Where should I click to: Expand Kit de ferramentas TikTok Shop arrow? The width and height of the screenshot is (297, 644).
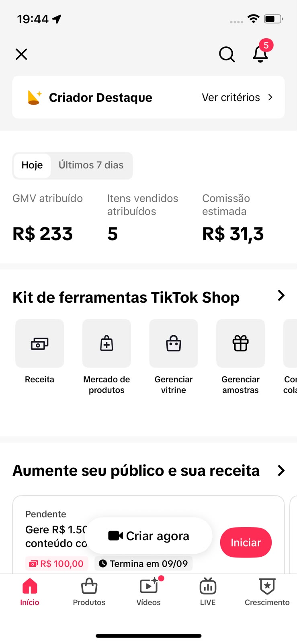point(281,296)
